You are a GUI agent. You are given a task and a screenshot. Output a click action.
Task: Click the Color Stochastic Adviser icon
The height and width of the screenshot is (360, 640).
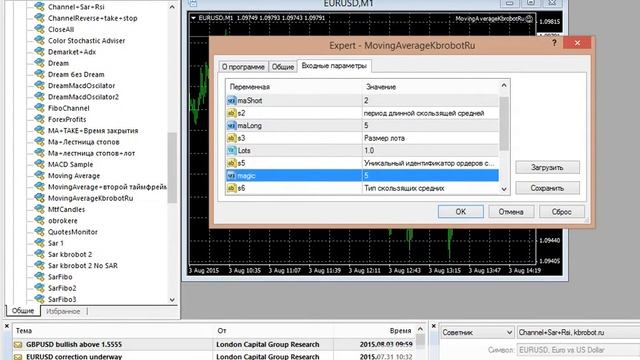coord(39,40)
